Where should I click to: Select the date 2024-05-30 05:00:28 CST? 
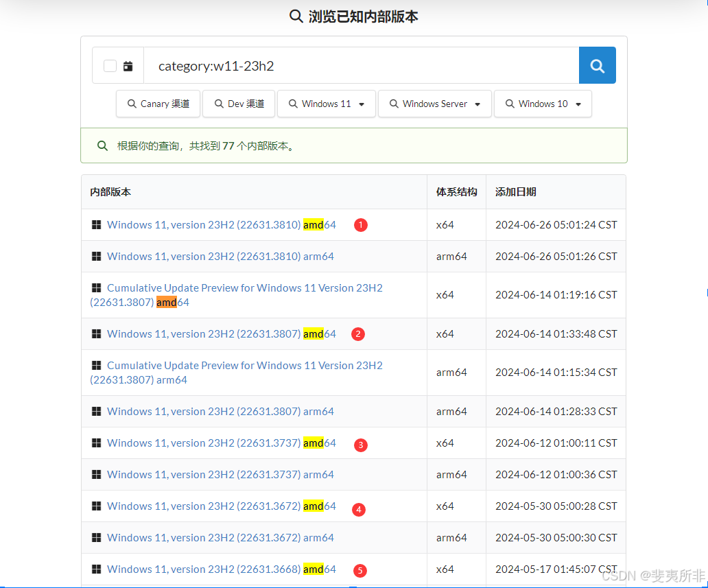pos(556,507)
